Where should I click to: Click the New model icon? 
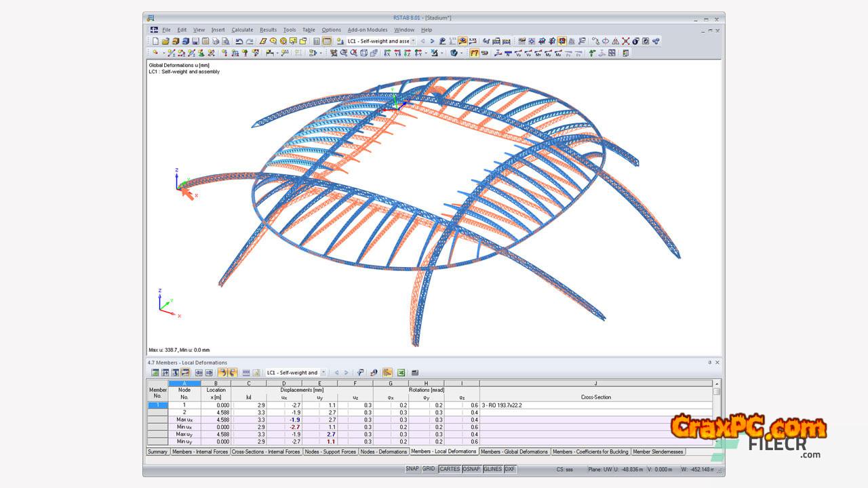(155, 41)
